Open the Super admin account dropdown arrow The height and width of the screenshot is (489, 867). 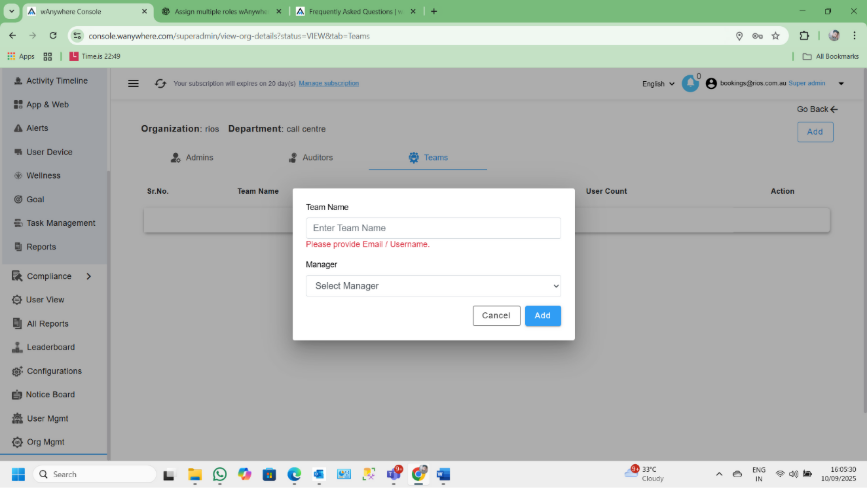[x=841, y=84]
